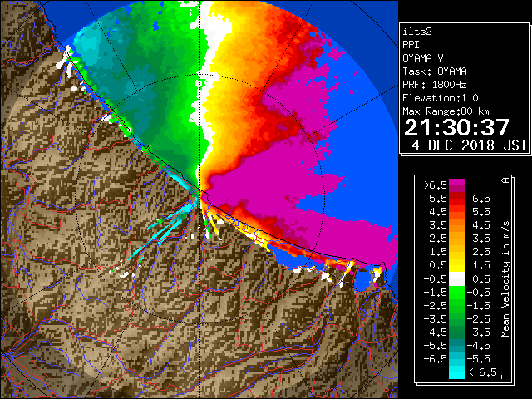Click the 'Max Range:80 km' text

pyautogui.click(x=446, y=111)
